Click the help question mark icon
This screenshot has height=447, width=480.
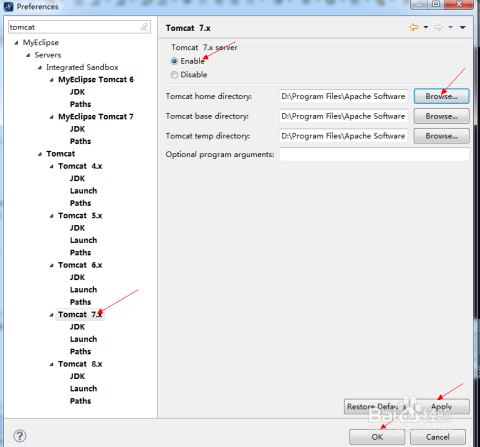click(20, 436)
